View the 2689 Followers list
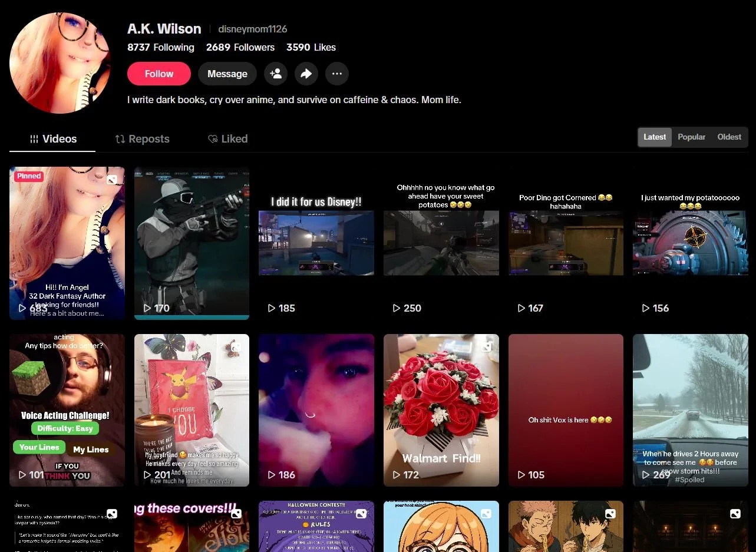756x552 pixels. 240,48
